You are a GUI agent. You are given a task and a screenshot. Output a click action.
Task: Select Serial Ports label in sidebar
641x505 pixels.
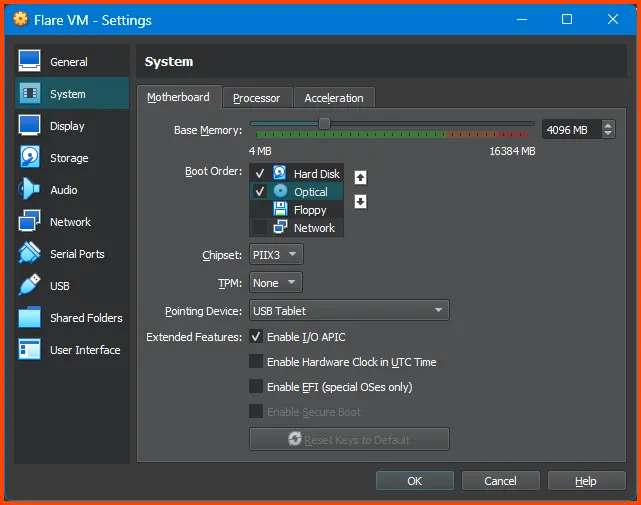77,254
